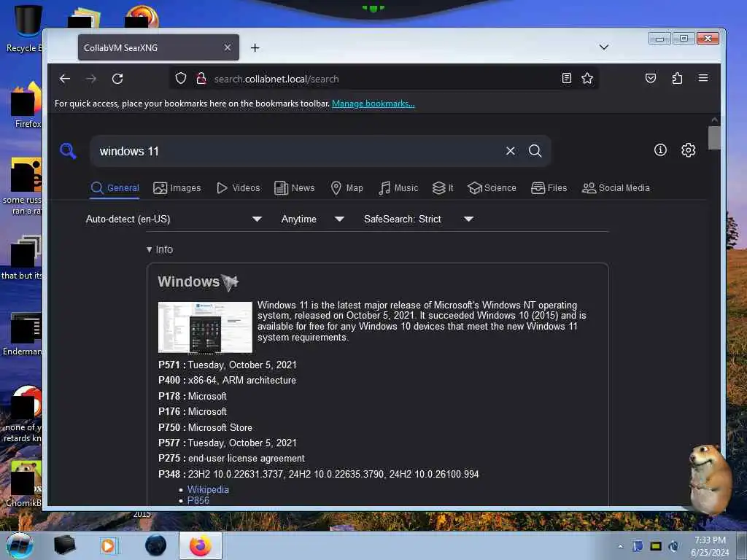This screenshot has width=747, height=560.
Task: Click the scrollbar up arrow
Action: pos(714,120)
